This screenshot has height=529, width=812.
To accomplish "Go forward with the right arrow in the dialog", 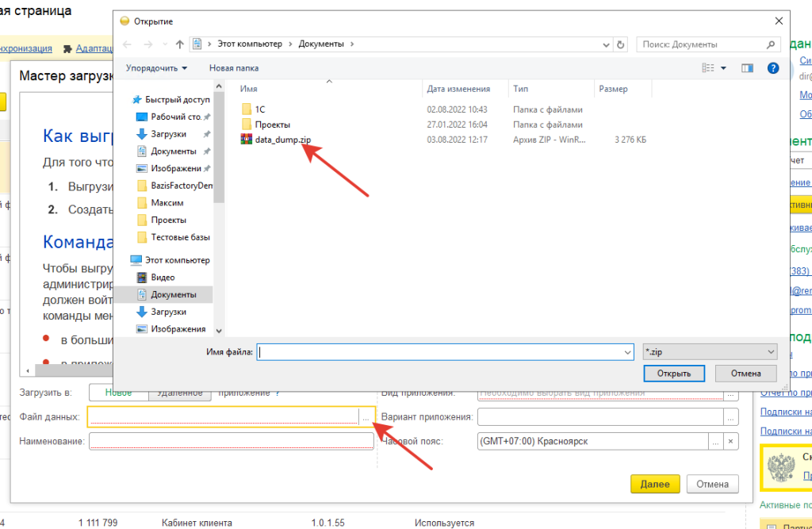I will click(148, 44).
